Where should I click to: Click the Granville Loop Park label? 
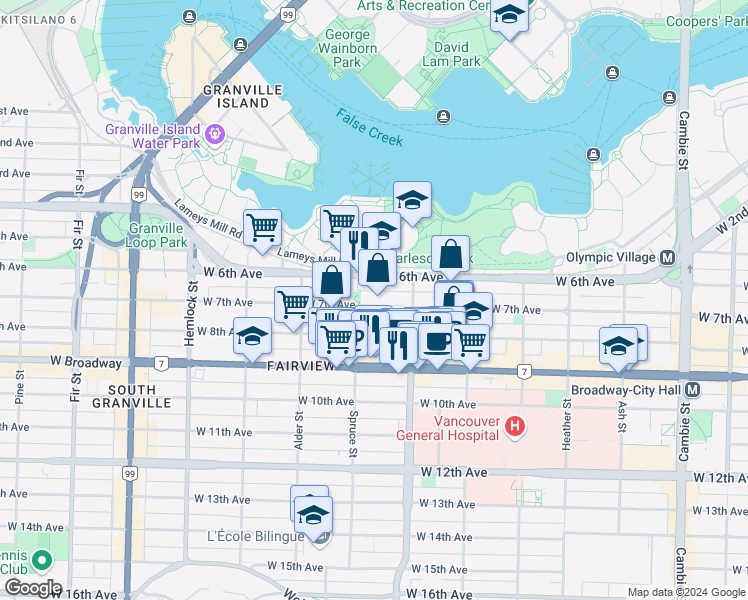coord(156,235)
